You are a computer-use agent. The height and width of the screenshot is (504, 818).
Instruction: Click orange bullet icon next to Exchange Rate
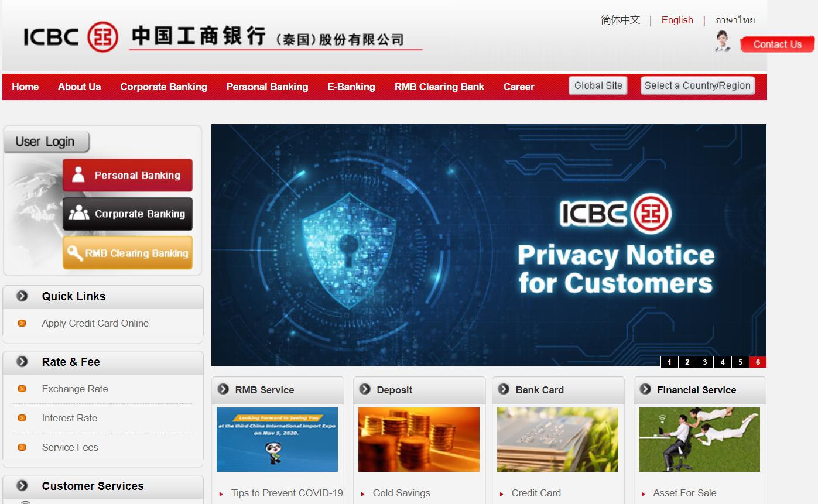tap(22, 389)
